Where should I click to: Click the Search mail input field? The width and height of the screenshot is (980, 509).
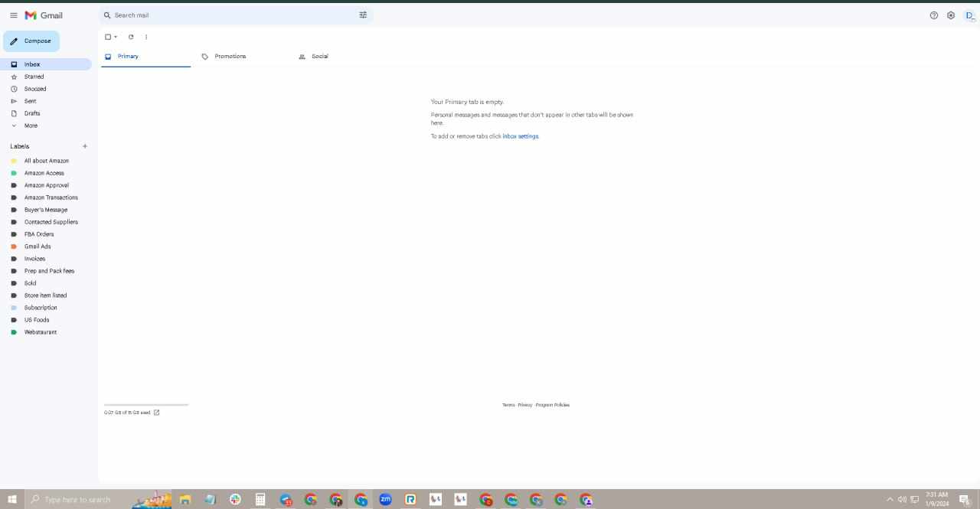coord(235,15)
